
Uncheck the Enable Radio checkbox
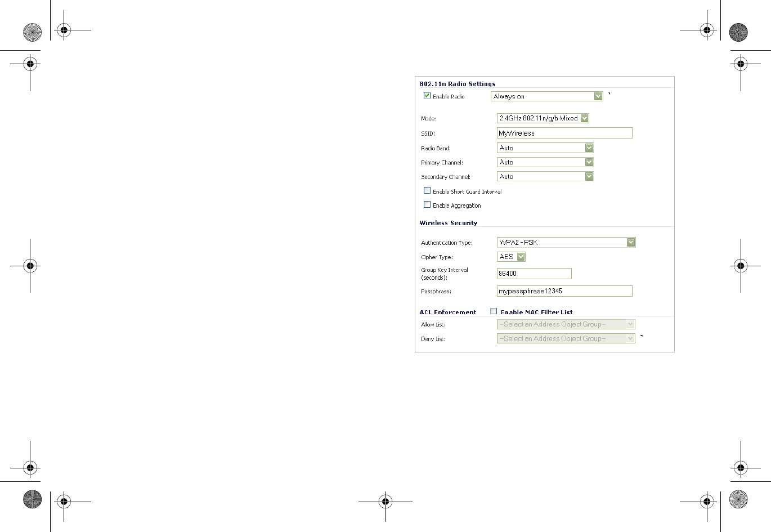point(427,96)
